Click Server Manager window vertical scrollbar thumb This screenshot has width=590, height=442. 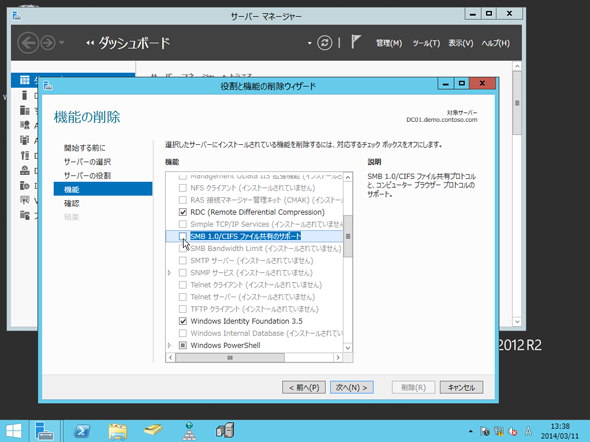click(x=517, y=103)
